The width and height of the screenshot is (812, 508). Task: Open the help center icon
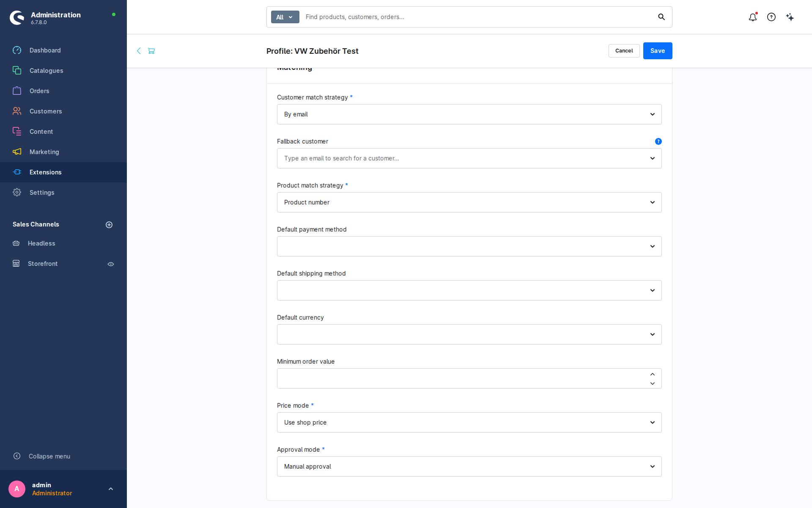click(771, 17)
